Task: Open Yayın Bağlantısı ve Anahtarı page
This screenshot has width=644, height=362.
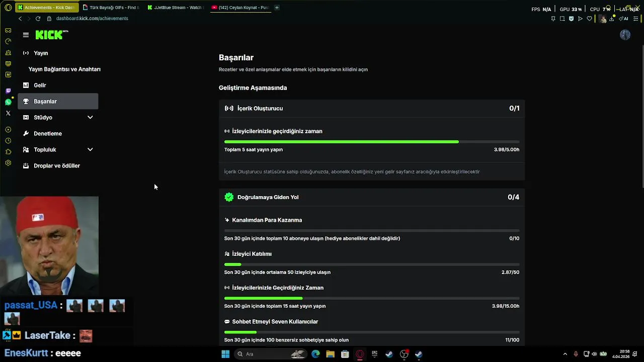Action: point(64,69)
